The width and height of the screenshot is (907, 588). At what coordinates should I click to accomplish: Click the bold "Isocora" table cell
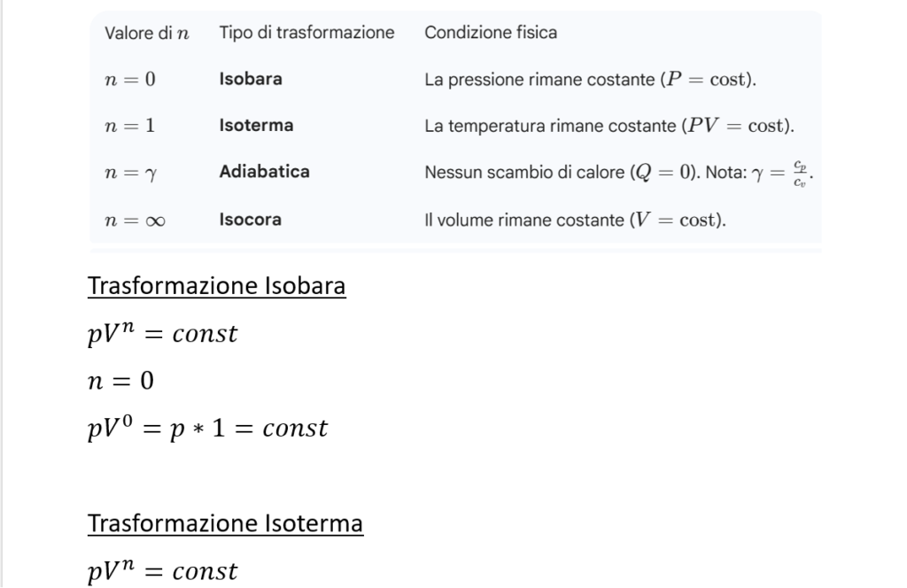(250, 220)
